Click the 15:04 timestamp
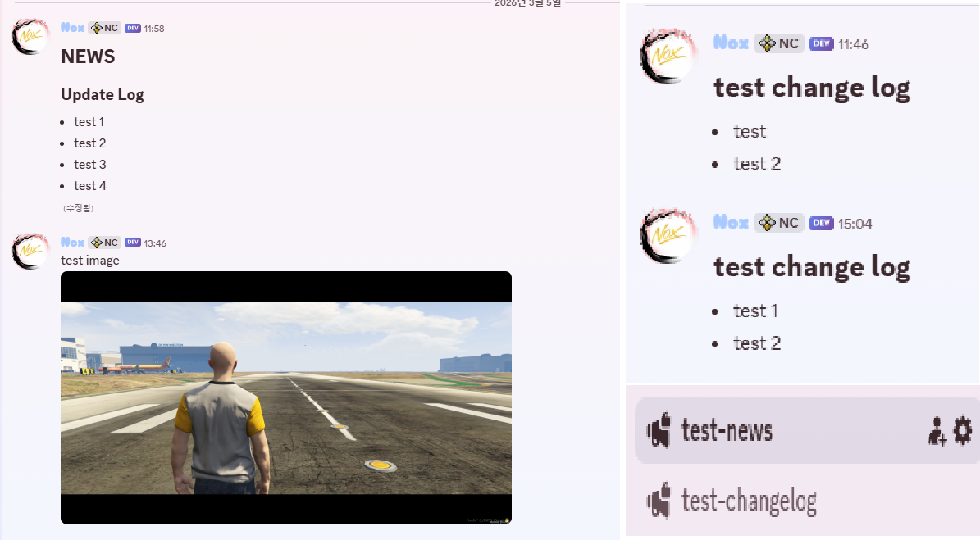The image size is (980, 540). [x=855, y=224]
